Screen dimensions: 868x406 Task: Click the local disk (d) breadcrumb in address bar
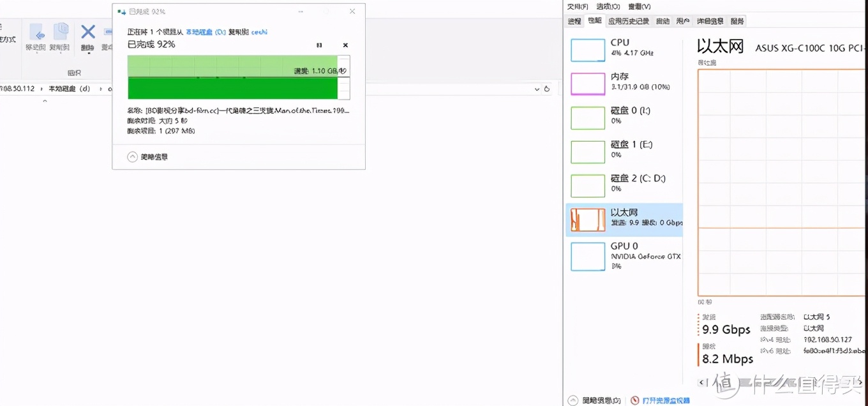(69, 89)
